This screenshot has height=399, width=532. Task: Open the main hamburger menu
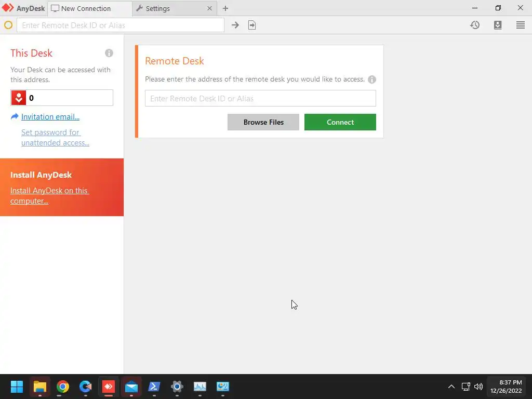pyautogui.click(x=521, y=25)
